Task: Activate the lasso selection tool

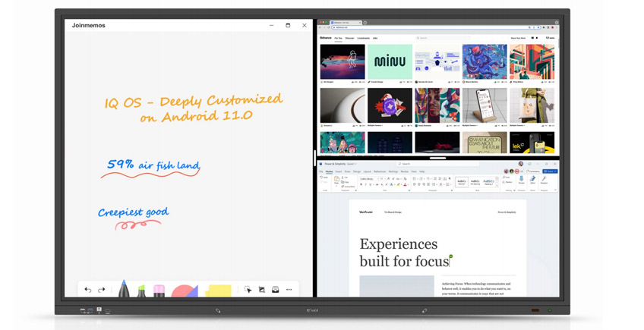Action: tap(248, 290)
